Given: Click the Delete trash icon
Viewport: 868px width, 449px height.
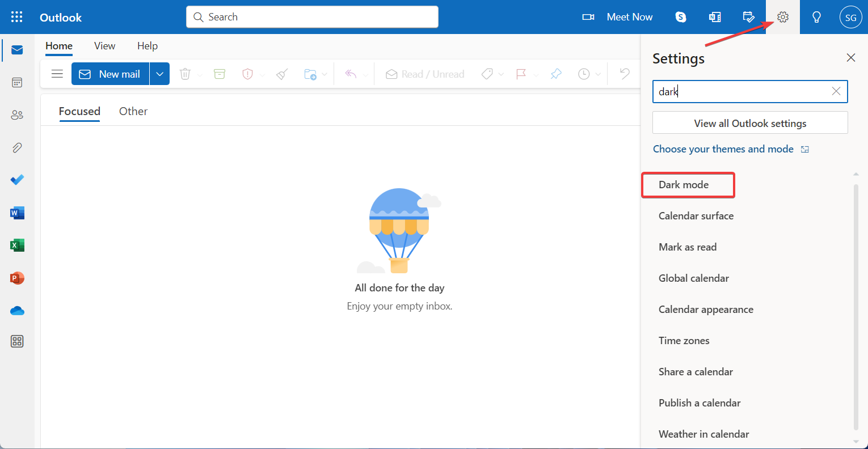Looking at the screenshot, I should click(185, 74).
